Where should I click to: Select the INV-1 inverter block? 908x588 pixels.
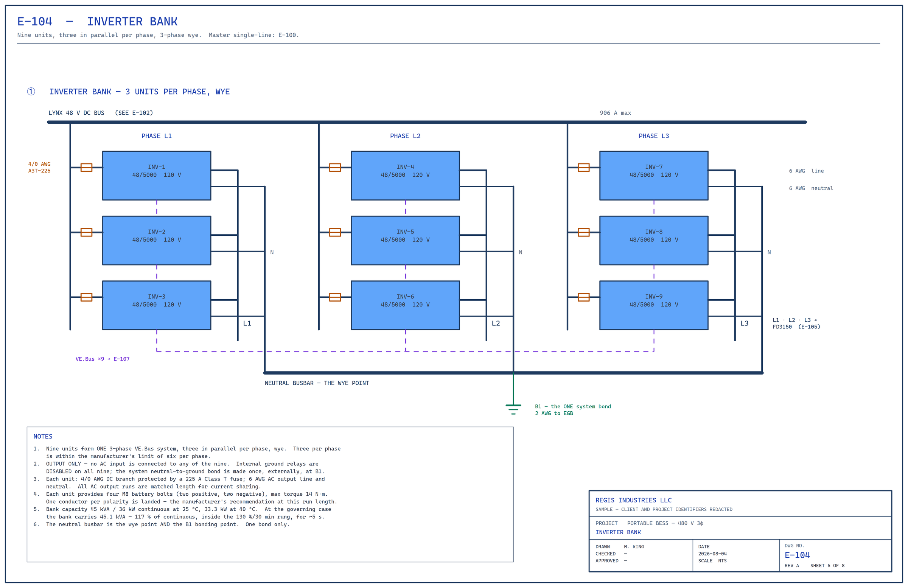(157, 176)
